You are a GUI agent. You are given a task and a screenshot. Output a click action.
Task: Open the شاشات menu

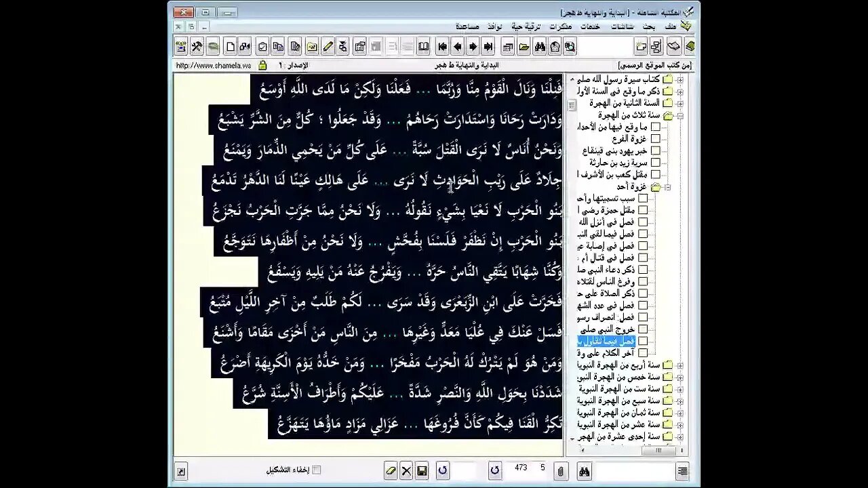click(623, 26)
